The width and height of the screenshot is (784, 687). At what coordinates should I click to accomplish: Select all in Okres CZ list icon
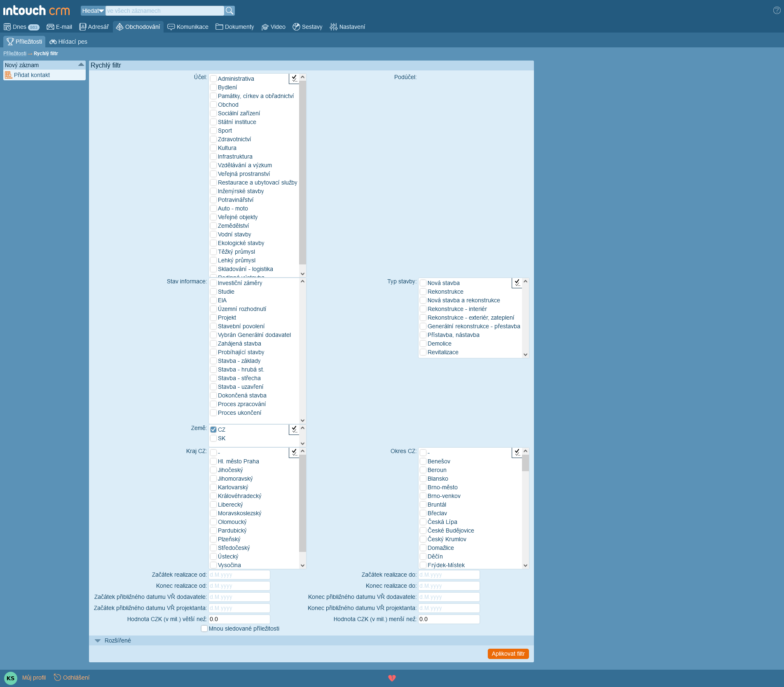(x=517, y=452)
